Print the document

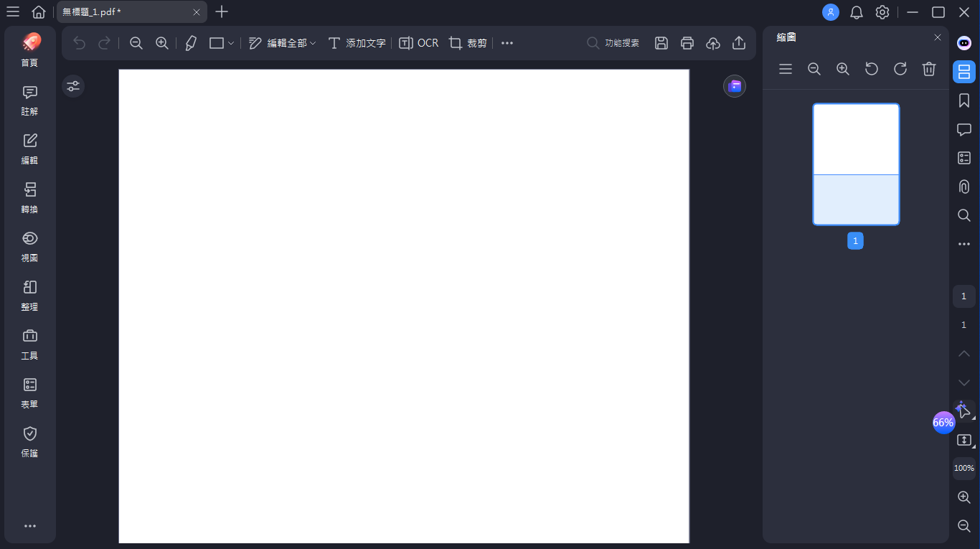(687, 43)
